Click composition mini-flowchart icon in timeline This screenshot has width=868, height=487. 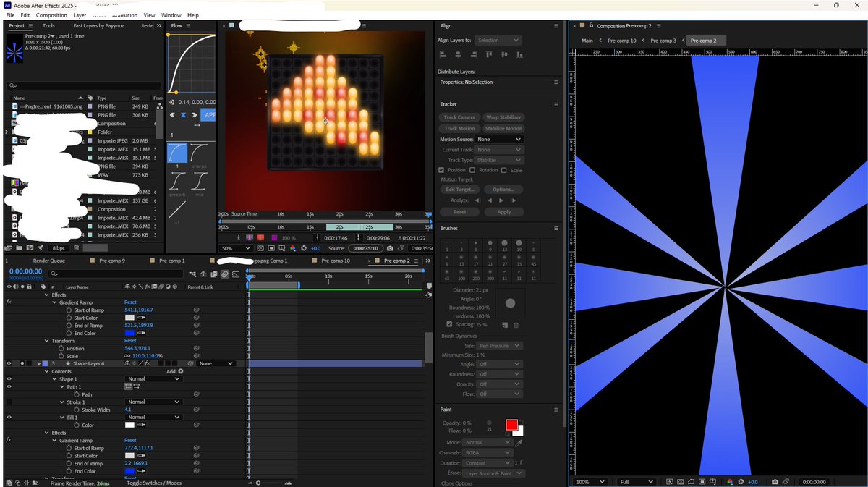192,274
